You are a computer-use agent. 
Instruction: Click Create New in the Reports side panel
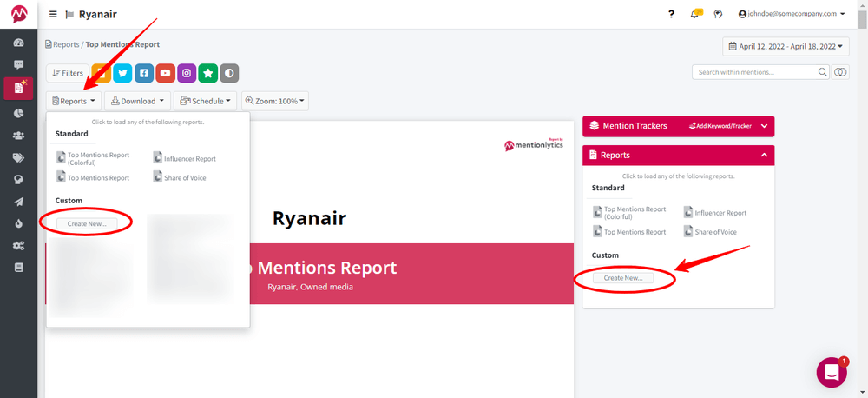[623, 278]
